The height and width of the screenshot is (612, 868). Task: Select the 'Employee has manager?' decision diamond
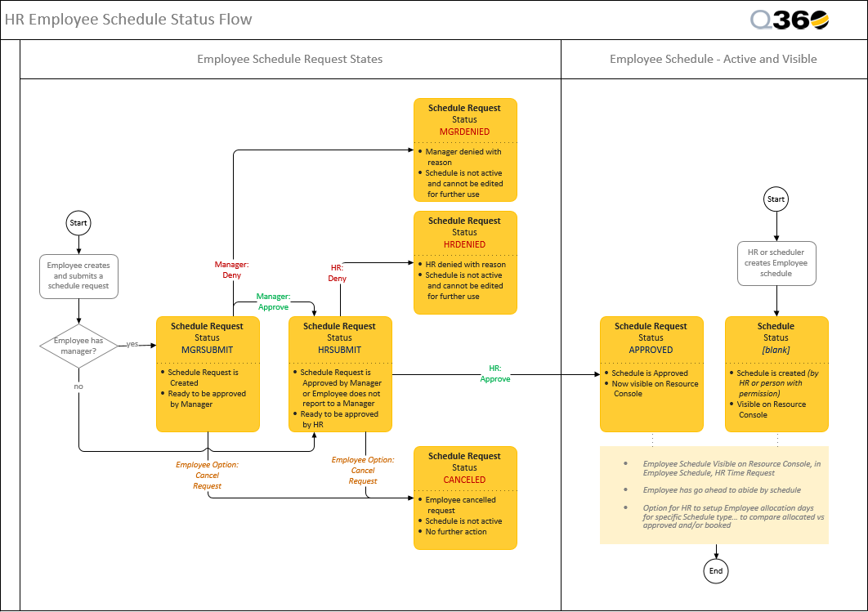(78, 346)
